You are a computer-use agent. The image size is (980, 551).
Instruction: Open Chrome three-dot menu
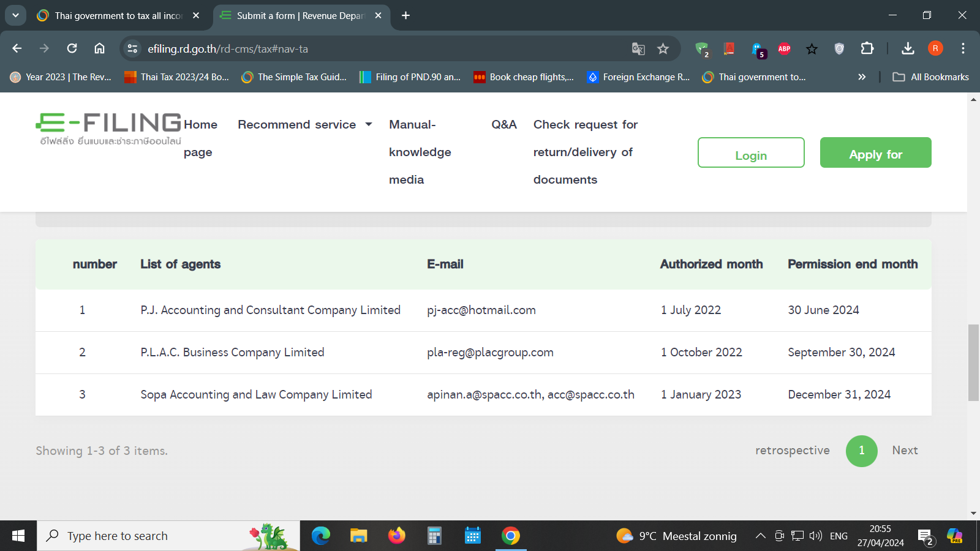[963, 48]
